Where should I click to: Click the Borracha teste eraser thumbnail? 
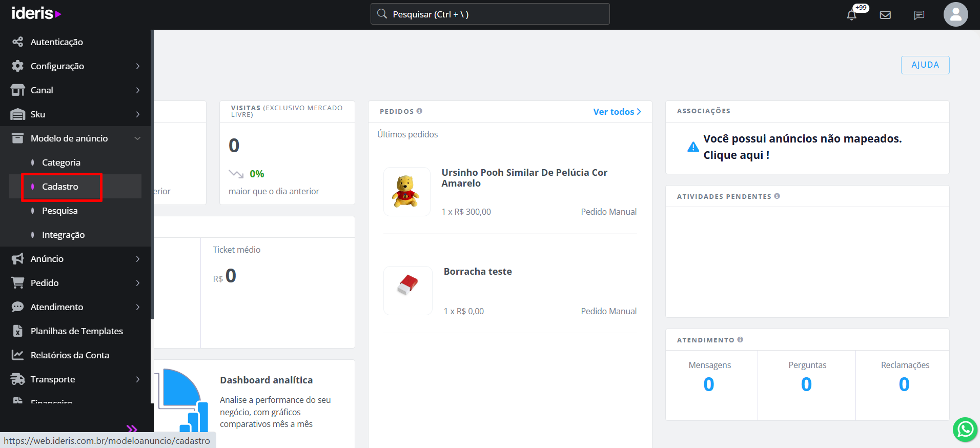point(407,291)
